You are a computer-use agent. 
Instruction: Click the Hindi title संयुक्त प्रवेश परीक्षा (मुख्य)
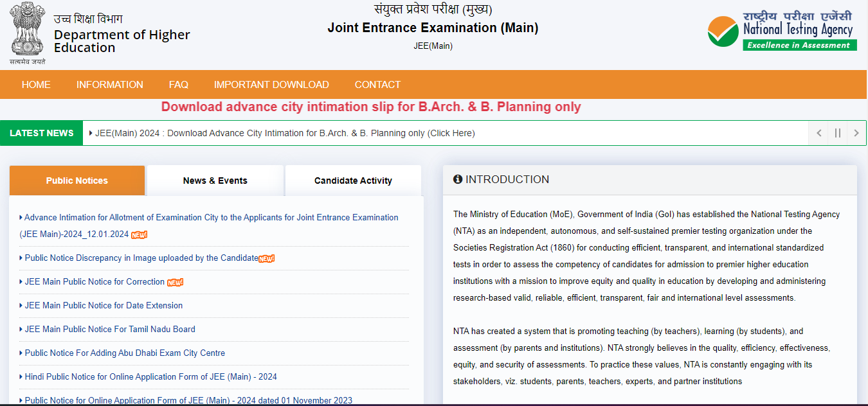coord(433,9)
